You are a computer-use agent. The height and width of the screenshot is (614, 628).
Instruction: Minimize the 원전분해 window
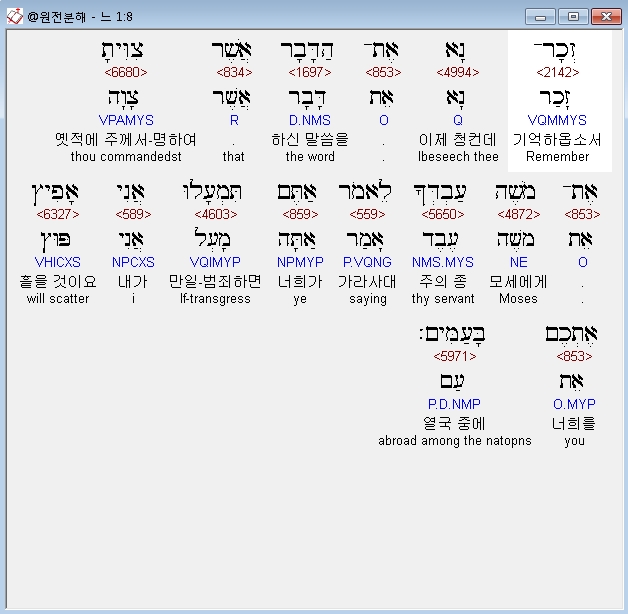click(x=540, y=17)
